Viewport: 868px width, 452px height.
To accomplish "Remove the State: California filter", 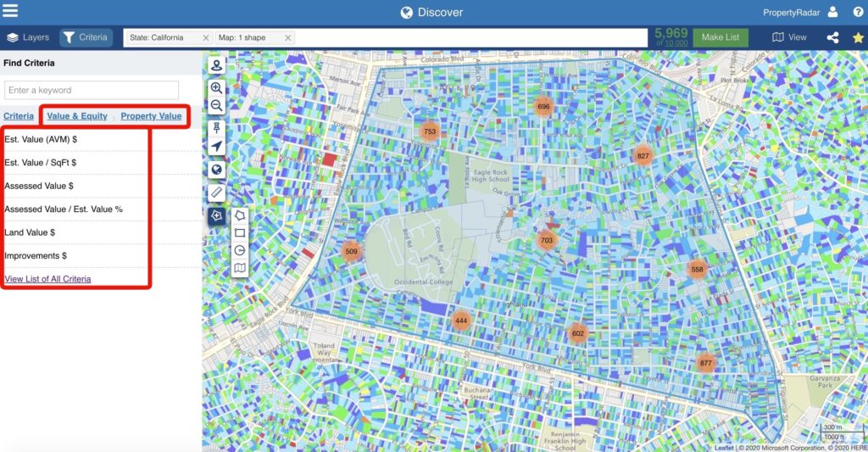I will pyautogui.click(x=206, y=37).
